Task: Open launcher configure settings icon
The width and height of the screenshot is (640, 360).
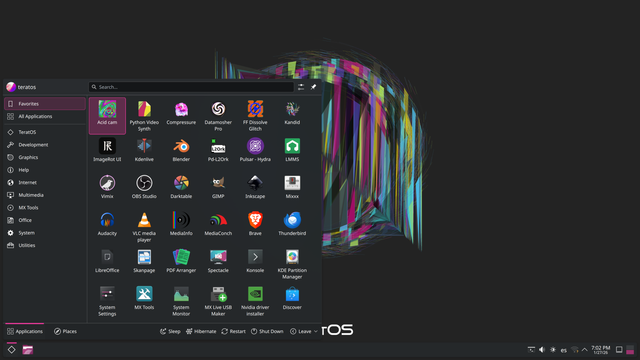Action: (301, 87)
